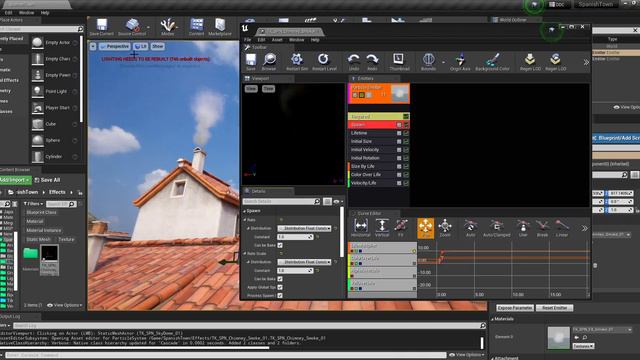
Task: Click second Regen LOD icon
Action: [x=555, y=60]
